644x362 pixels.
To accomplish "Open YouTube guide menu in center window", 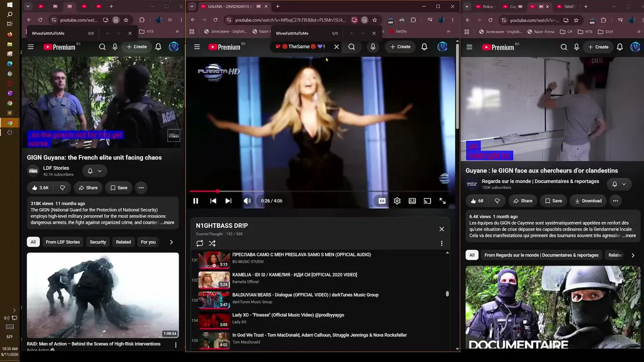I will [197, 47].
